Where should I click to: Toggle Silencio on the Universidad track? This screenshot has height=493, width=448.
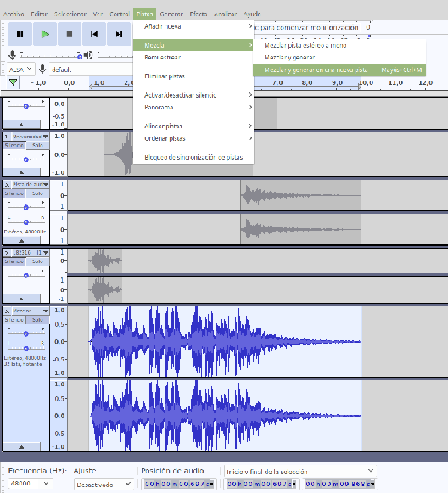coord(14,145)
